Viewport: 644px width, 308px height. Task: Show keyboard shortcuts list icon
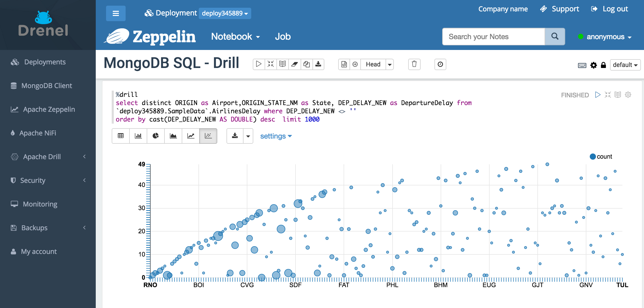(582, 65)
